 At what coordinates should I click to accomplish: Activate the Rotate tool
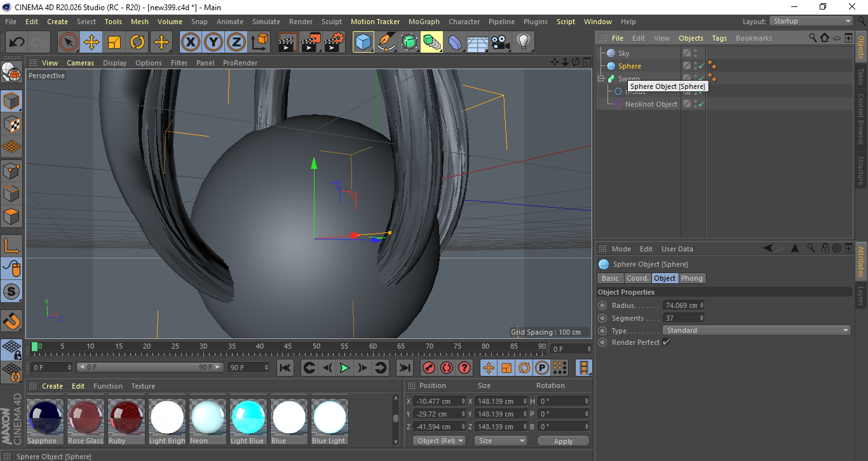point(137,43)
